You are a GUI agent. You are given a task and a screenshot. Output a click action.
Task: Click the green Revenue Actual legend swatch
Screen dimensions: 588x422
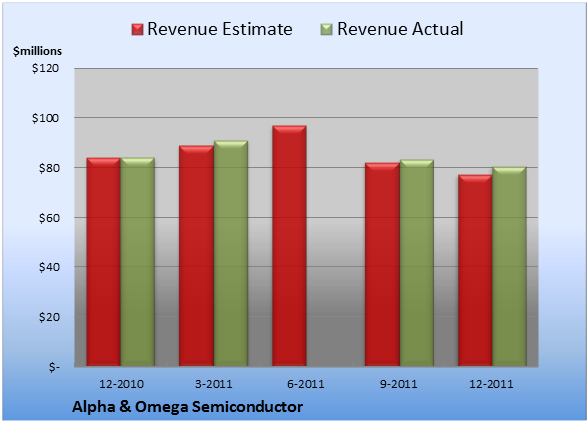327,30
